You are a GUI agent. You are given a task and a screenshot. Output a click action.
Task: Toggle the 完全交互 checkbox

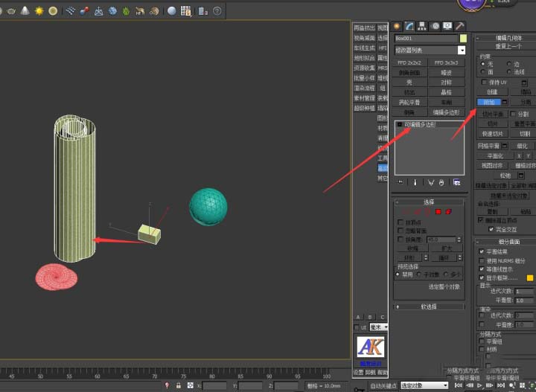(x=491, y=229)
